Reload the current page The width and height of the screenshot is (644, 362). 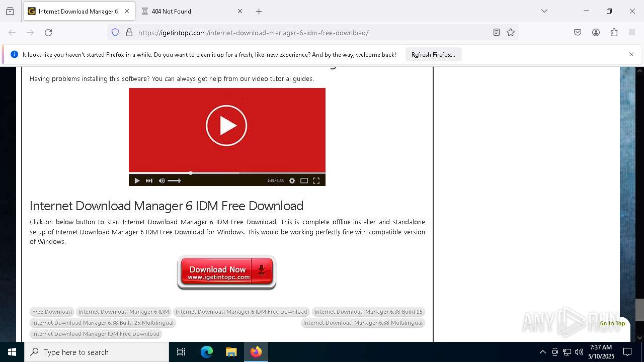[48, 33]
